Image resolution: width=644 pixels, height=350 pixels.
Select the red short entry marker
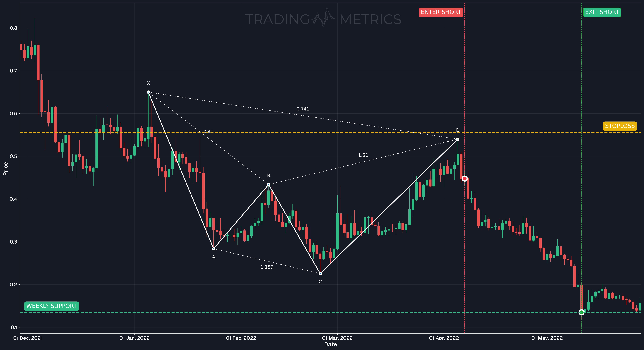click(x=465, y=179)
